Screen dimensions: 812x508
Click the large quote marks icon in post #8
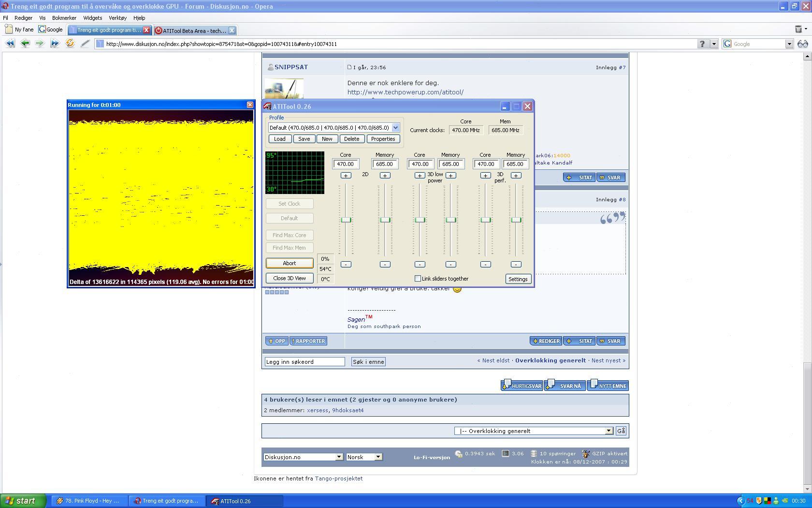(612, 218)
